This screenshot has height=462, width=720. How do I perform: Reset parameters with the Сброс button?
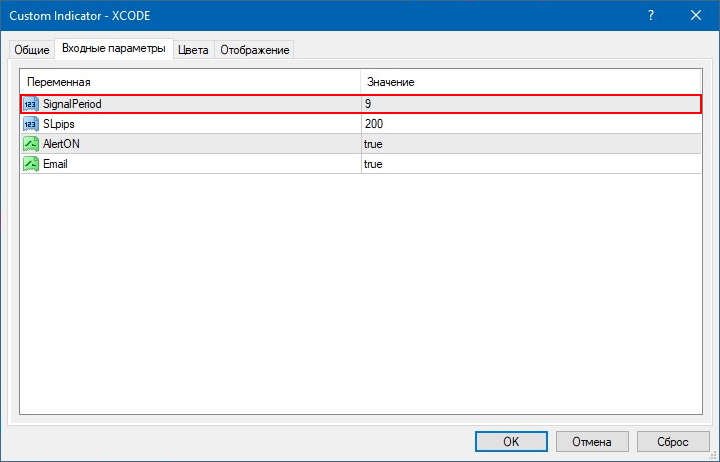tap(673, 441)
